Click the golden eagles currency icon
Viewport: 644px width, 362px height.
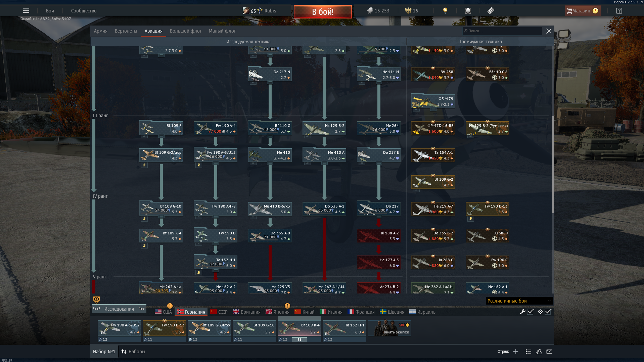(408, 11)
